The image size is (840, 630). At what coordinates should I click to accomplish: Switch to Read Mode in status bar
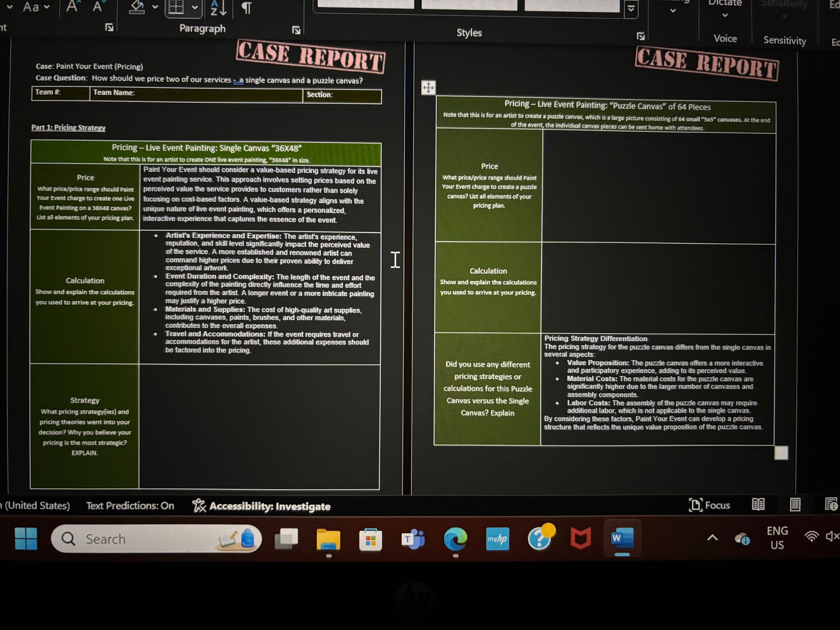[x=759, y=505]
